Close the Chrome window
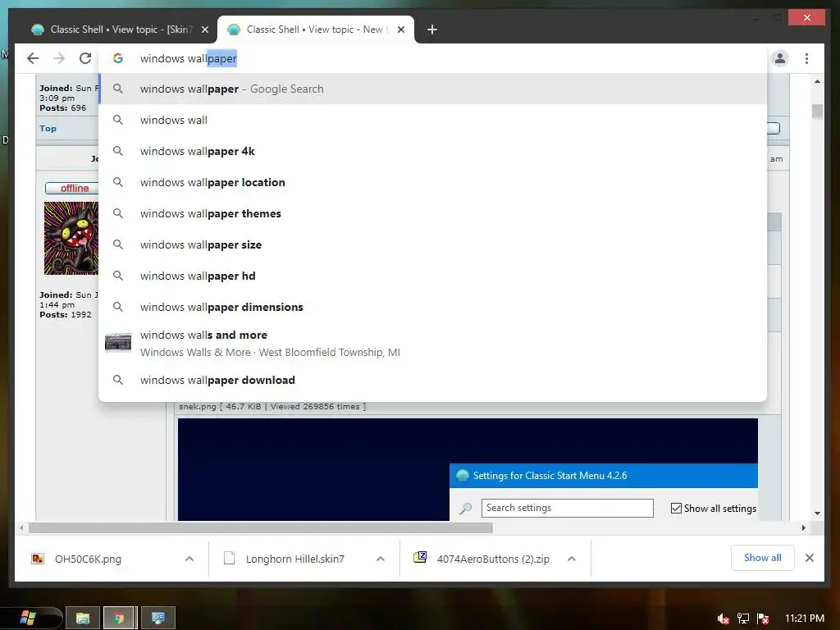This screenshot has width=840, height=630. point(807,18)
